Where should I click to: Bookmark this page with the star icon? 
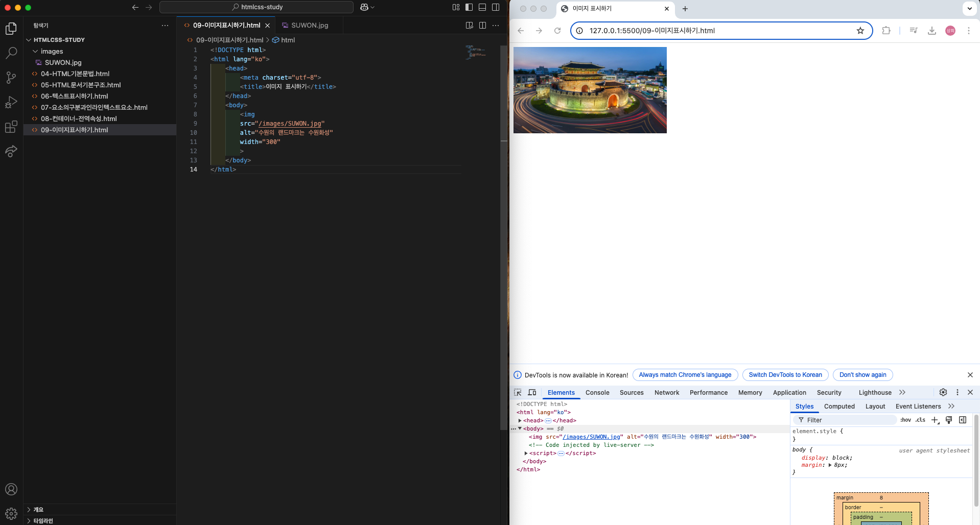[860, 31]
